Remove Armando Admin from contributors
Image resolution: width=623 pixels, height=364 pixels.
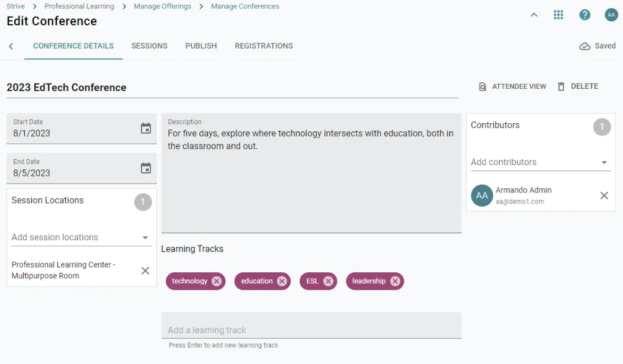[x=604, y=195]
